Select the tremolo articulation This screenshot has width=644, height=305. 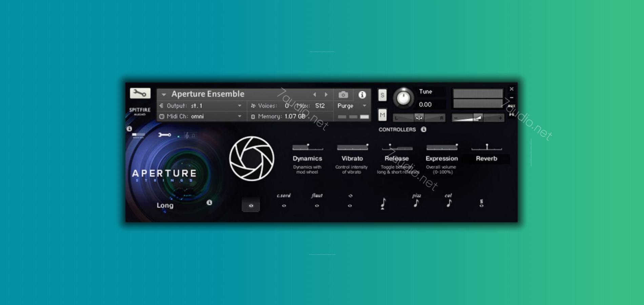481,203
